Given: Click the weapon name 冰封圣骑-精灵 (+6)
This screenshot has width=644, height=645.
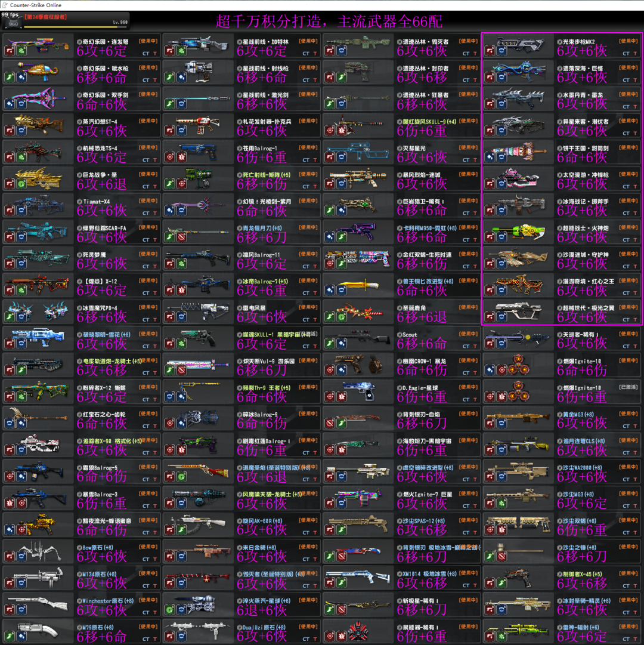Looking at the screenshot, I should click(587, 601).
